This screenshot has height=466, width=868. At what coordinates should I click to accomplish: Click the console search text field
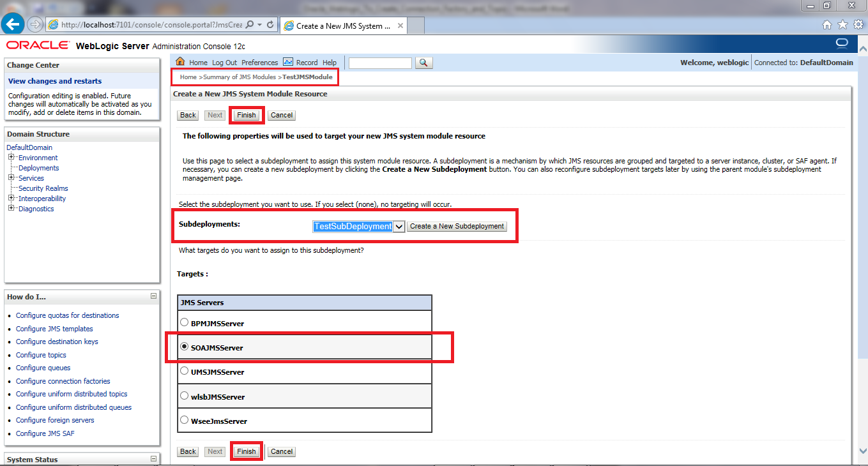(x=381, y=63)
